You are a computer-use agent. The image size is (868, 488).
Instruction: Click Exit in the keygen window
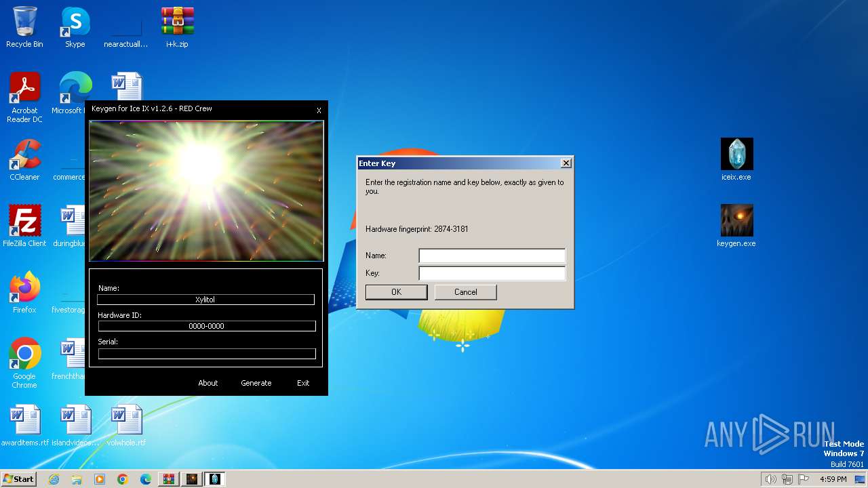pos(303,383)
